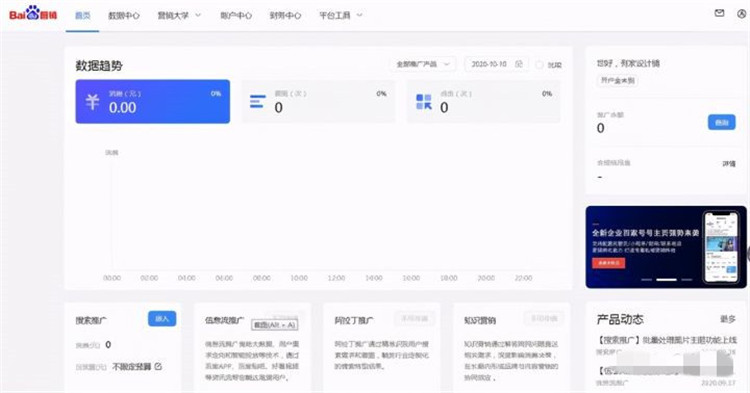Click the 阿拉丁推广 card title
Image resolution: width=750 pixels, height=393 pixels.
[354, 320]
